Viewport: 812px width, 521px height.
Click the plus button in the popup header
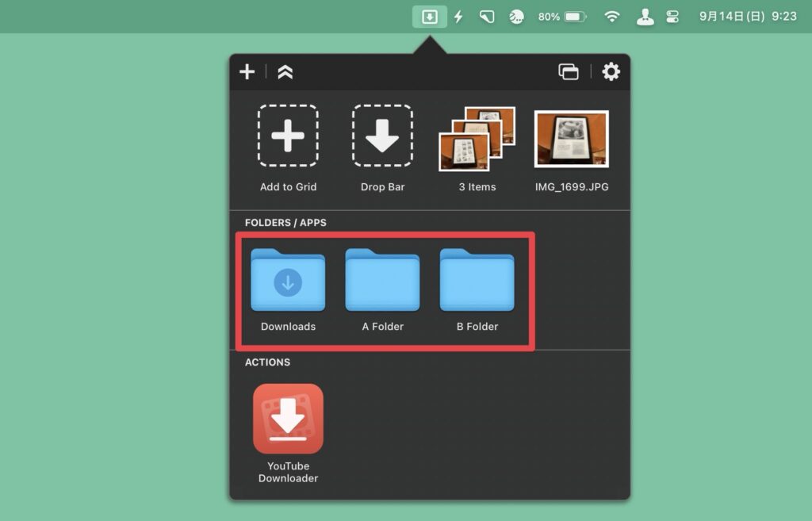point(247,72)
